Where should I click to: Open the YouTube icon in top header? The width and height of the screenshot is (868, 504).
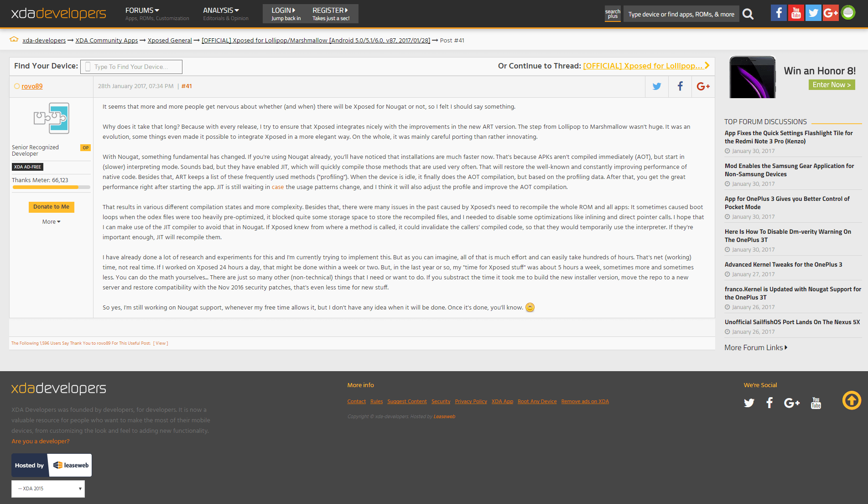(x=796, y=13)
